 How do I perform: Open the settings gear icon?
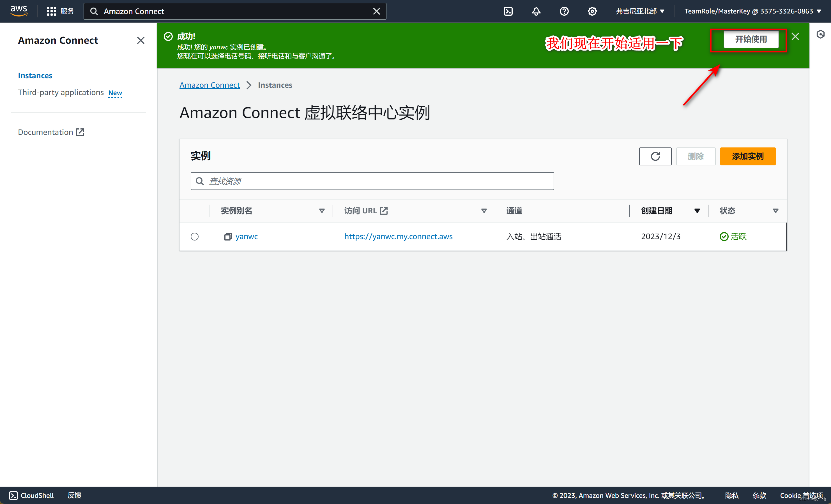[x=592, y=11]
